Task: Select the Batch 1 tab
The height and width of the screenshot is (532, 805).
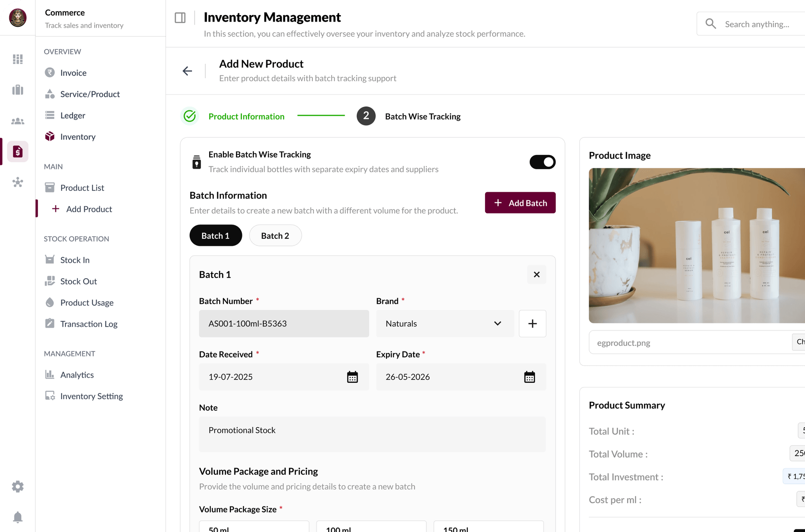Action: [216, 235]
